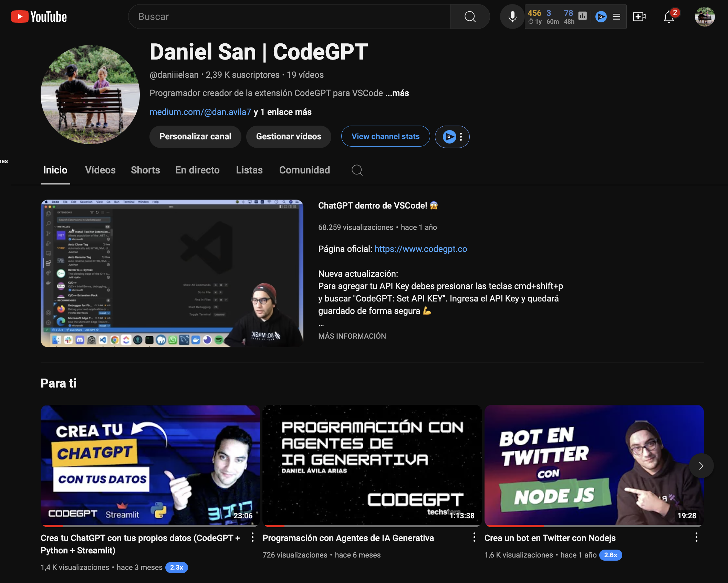728x583 pixels.
Task: Click the vidIQ 3 60m stat
Action: tap(552, 17)
